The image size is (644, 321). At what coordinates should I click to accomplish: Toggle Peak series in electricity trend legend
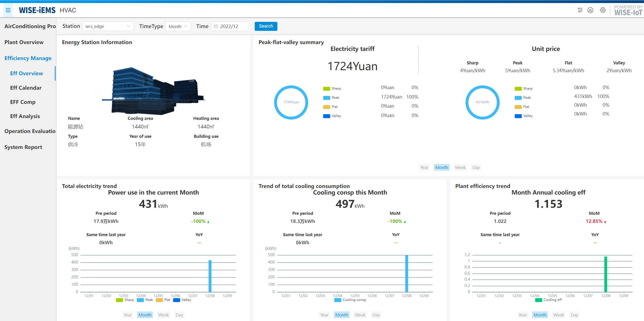[145, 300]
